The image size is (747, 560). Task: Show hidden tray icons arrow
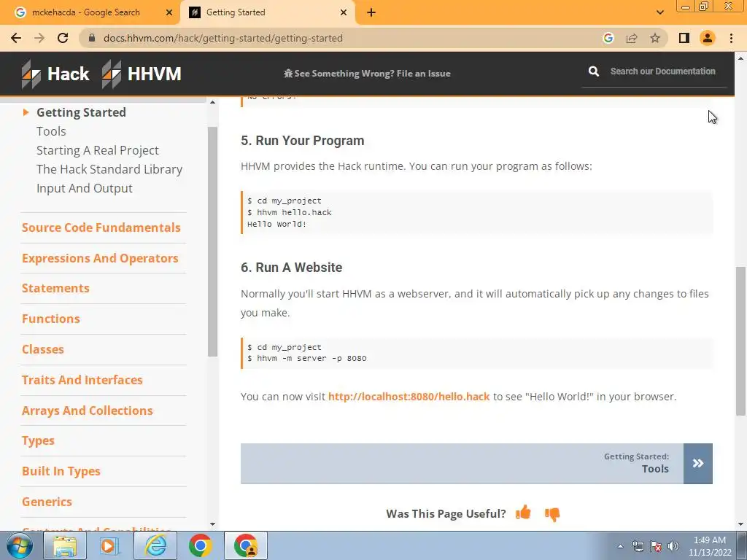tap(620, 546)
